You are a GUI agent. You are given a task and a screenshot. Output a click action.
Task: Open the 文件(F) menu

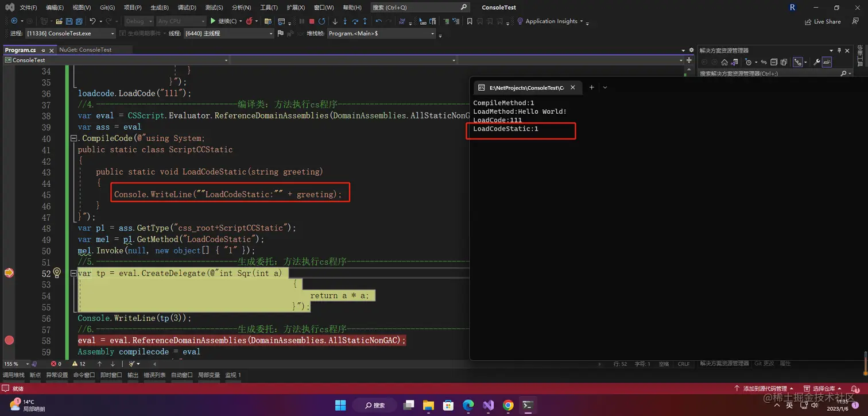[x=28, y=7]
